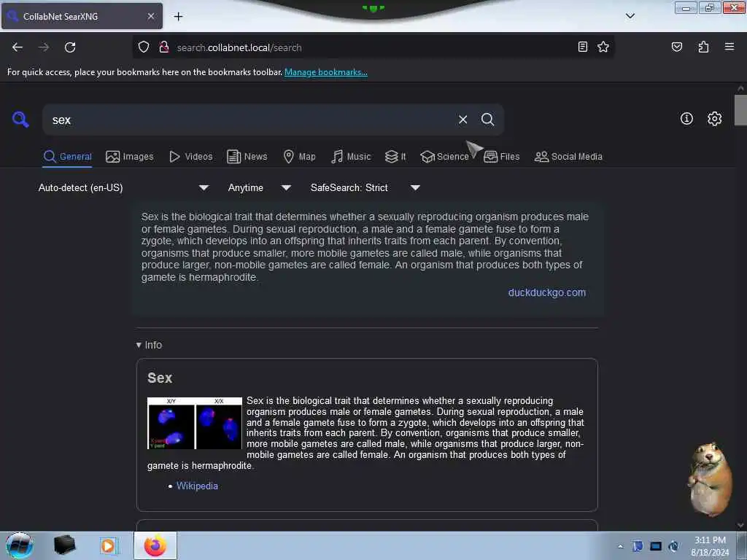Image resolution: width=747 pixels, height=560 pixels.
Task: Collapse the Info section
Action: [x=149, y=345]
